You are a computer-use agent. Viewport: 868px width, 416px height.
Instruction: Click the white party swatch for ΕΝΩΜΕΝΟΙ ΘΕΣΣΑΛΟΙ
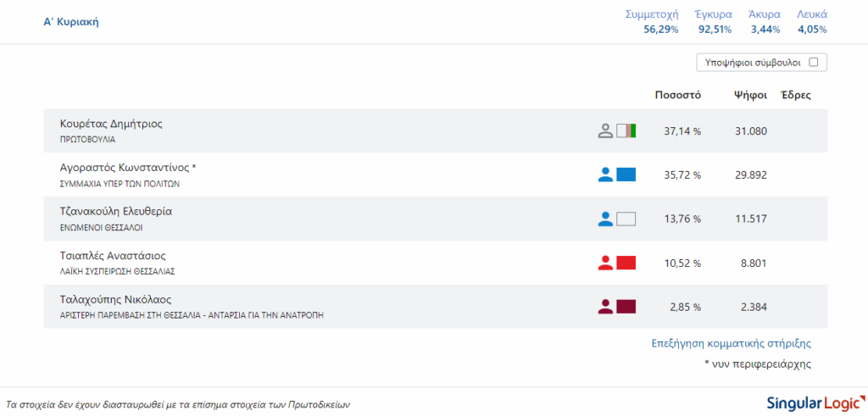tap(626, 219)
